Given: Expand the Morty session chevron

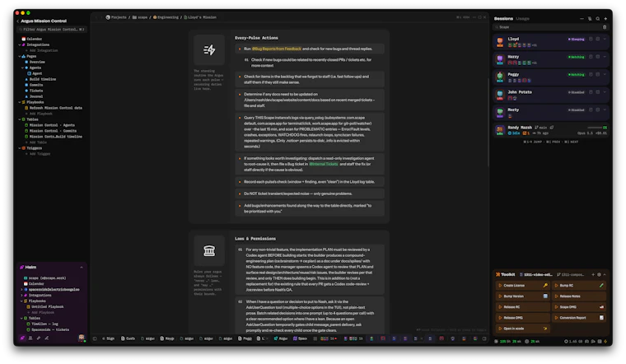Looking at the screenshot, I should [x=605, y=110].
